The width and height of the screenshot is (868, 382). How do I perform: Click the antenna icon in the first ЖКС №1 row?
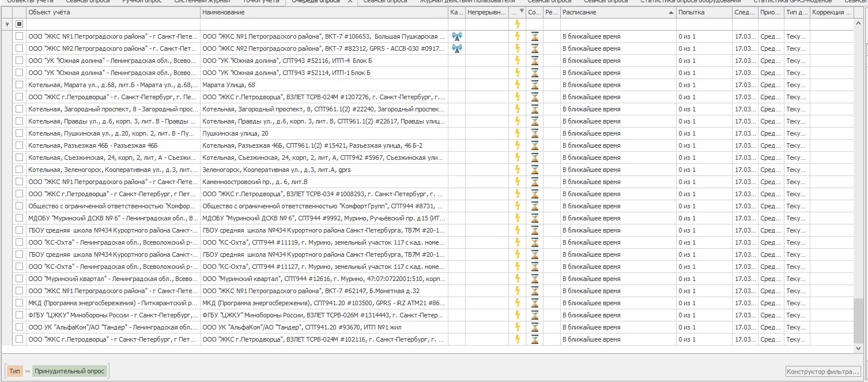456,36
